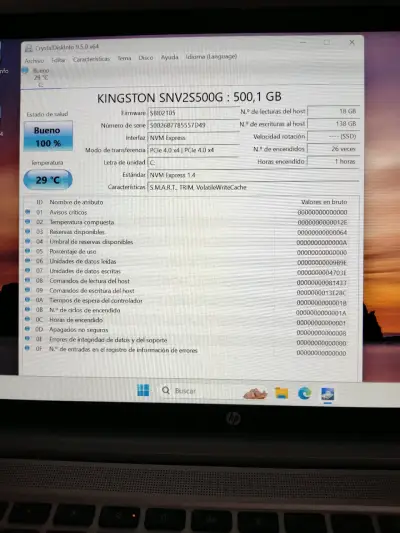Open the Disco menu
This screenshot has width=400, height=533.
click(146, 58)
